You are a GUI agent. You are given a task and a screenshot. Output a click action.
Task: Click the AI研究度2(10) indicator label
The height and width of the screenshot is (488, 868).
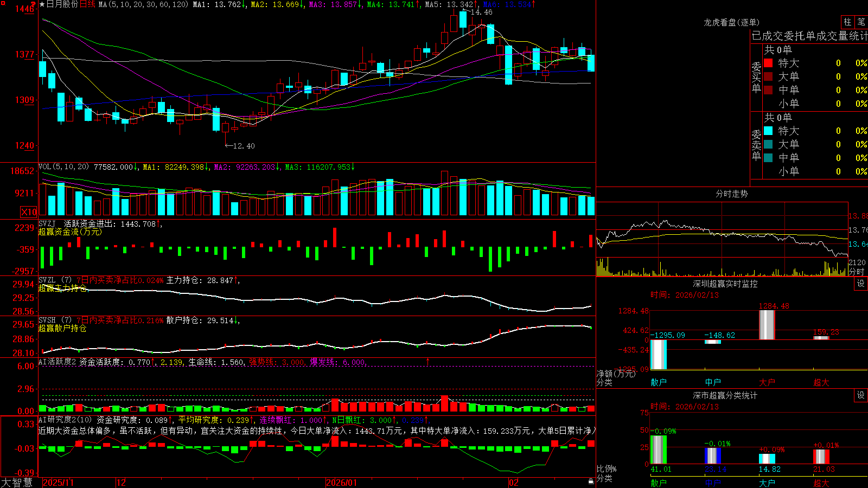click(x=65, y=420)
